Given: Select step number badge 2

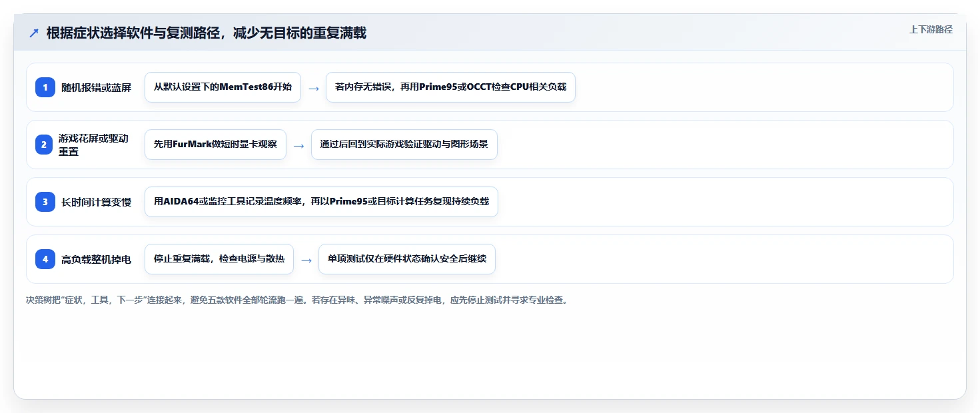Looking at the screenshot, I should pos(45,145).
